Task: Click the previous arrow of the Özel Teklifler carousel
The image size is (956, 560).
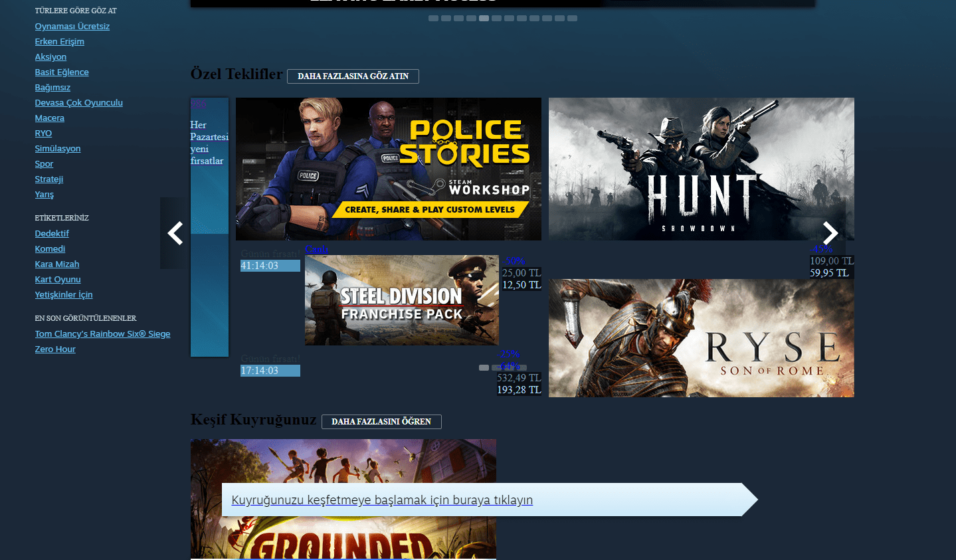Action: [175, 233]
